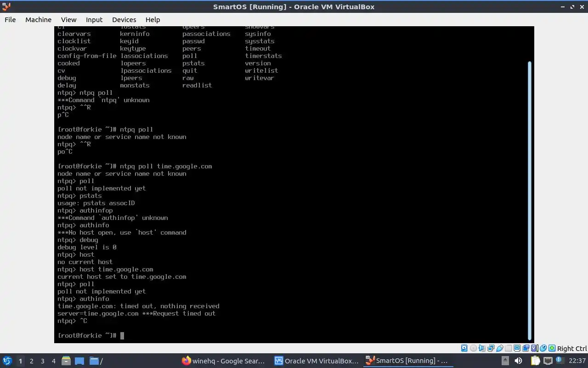Screen dimensions: 588x368
Task: Click the clock showing 22:37
Action: [577, 361]
